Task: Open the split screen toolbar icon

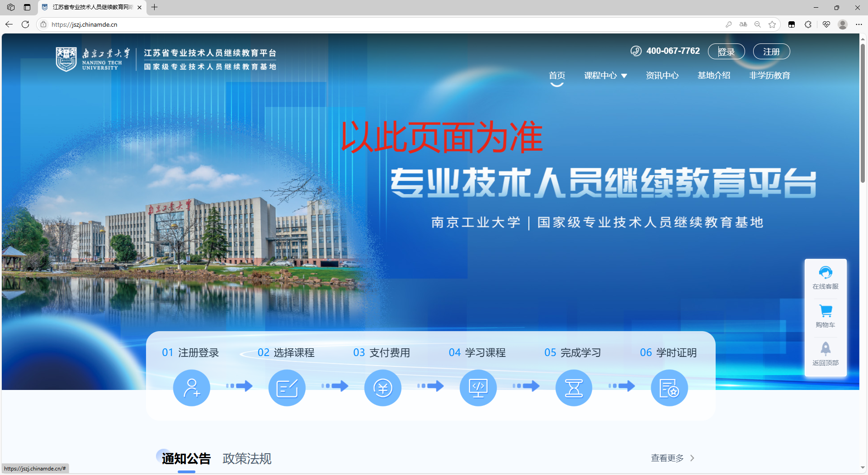Action: coord(792,24)
